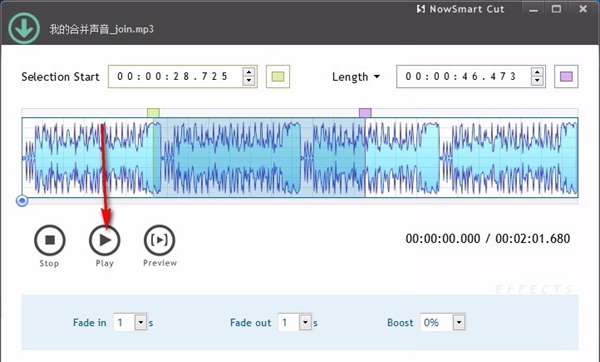Click the green selection start marker button
The image size is (600, 362).
point(278,77)
